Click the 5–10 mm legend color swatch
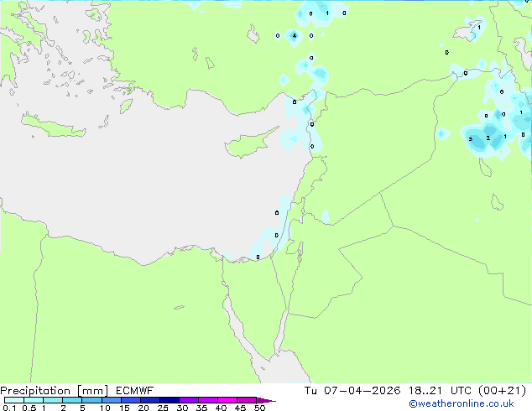532x411 pixels. coord(92,400)
